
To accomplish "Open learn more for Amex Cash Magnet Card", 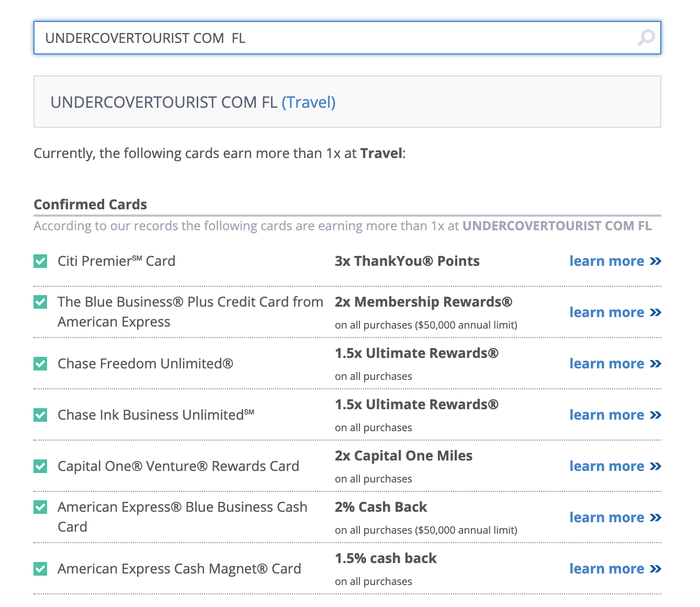I will tap(615, 569).
